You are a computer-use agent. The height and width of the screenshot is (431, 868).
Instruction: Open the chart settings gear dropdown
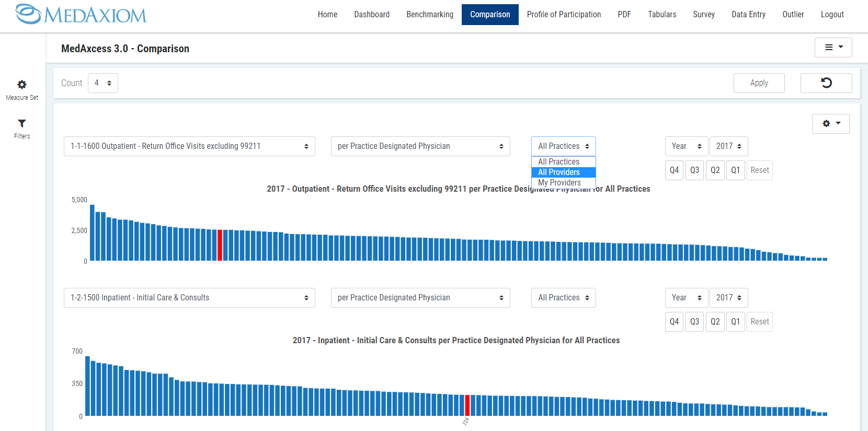click(x=830, y=124)
